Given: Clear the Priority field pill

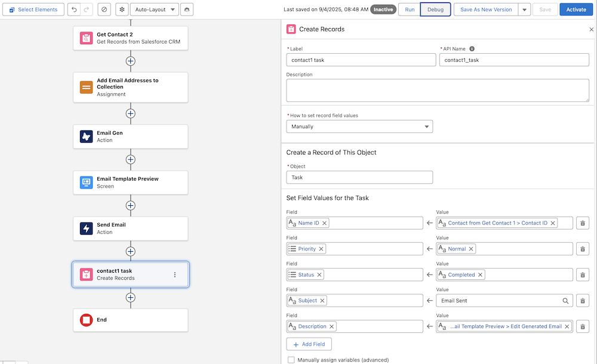Looking at the screenshot, I should (x=321, y=249).
